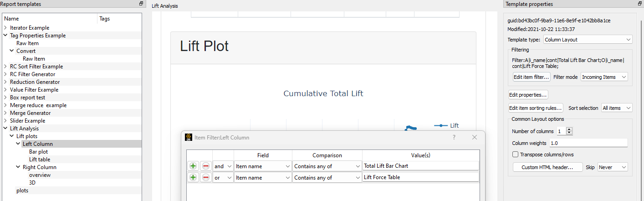Click the Total Lift Bar Chart value field
Screen dimensions: 644x201
420,166
